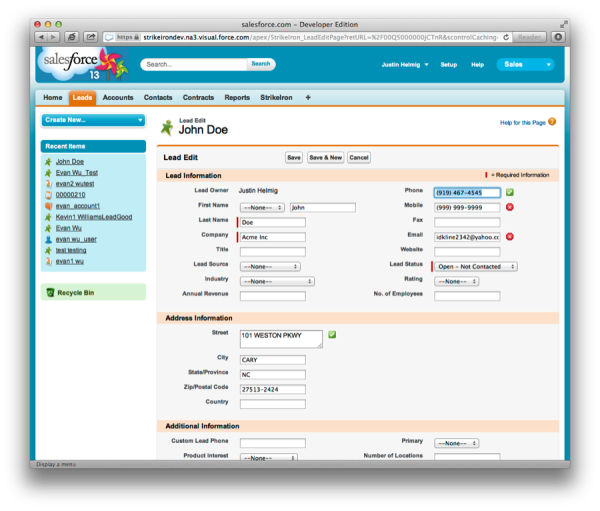Click the Recycle Bin link
600x511 pixels.
point(76,293)
